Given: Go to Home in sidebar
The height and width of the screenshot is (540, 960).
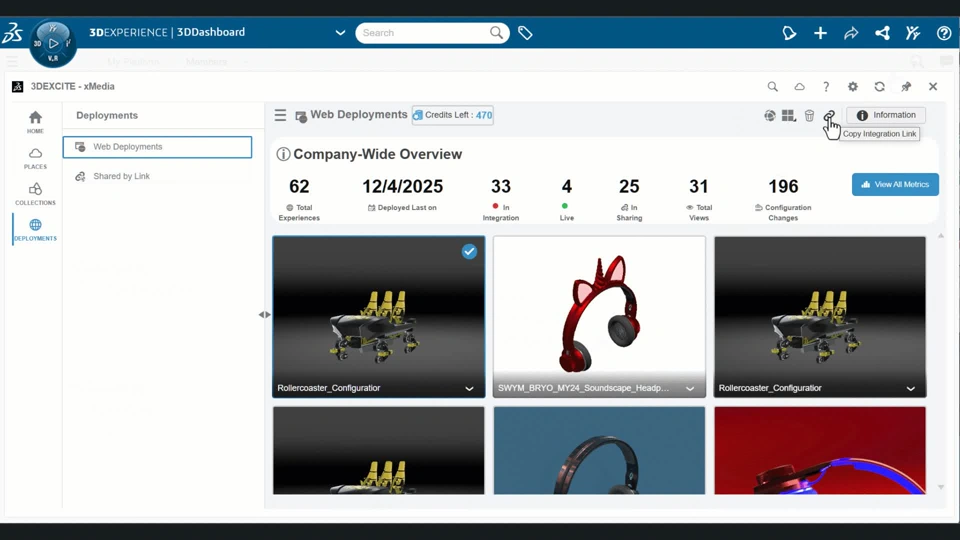Looking at the screenshot, I should [36, 122].
